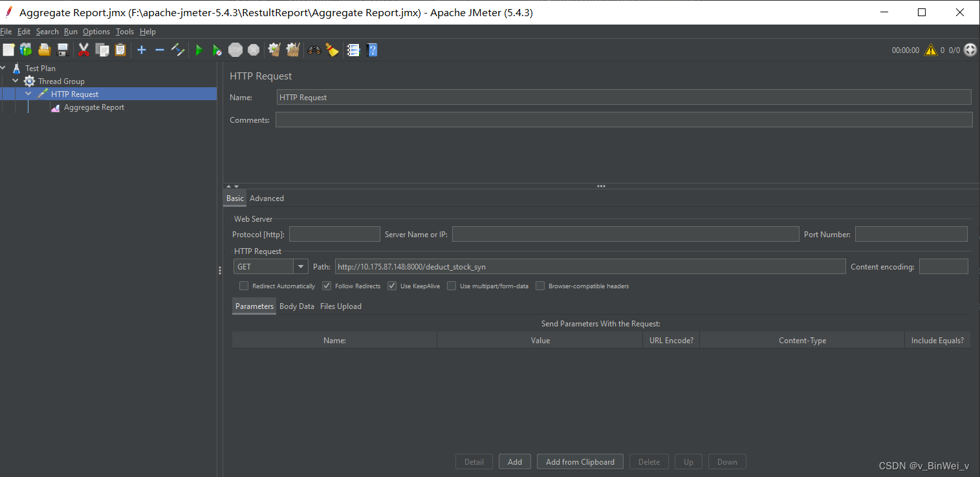Click the Down button
This screenshot has width=980, height=477.
[x=727, y=461]
